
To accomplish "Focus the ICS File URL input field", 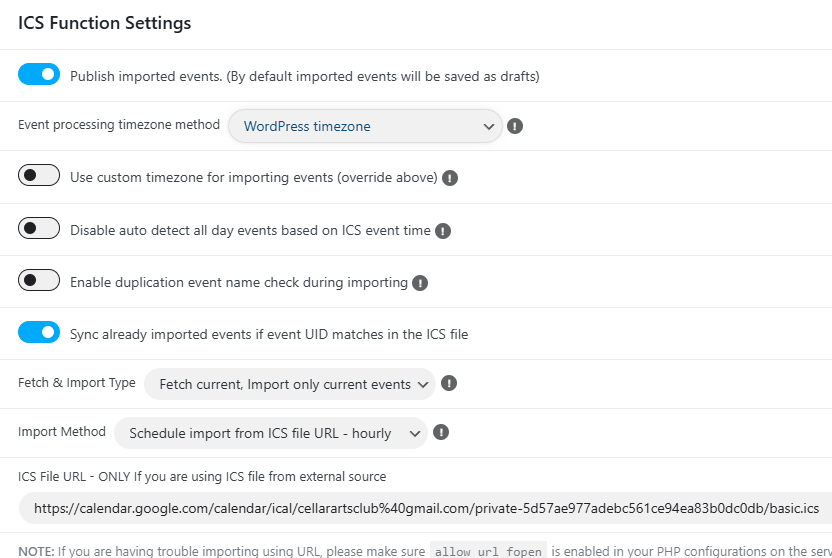I will tap(426, 508).
